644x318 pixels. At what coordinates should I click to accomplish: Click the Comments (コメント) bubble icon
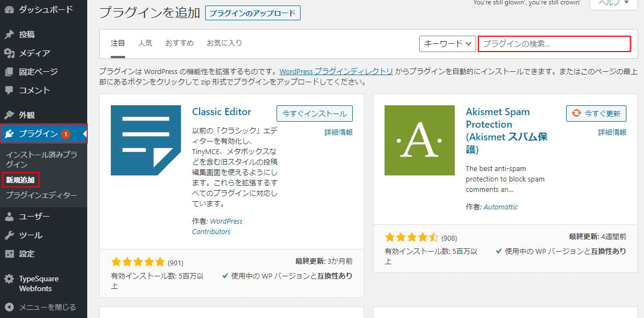[x=9, y=90]
